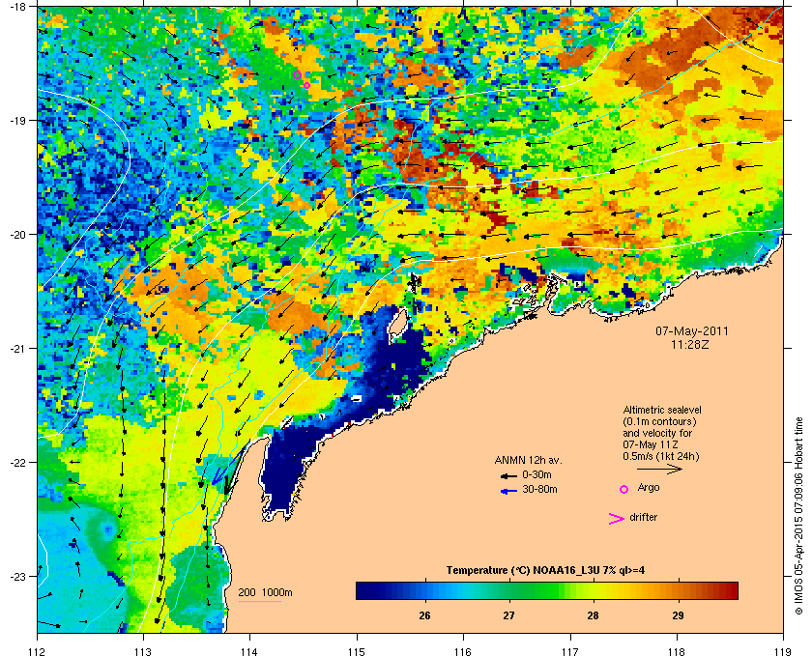Image resolution: width=812 pixels, height=657 pixels.
Task: Click the magenta Argo circle in the legend
Action: pos(624,489)
